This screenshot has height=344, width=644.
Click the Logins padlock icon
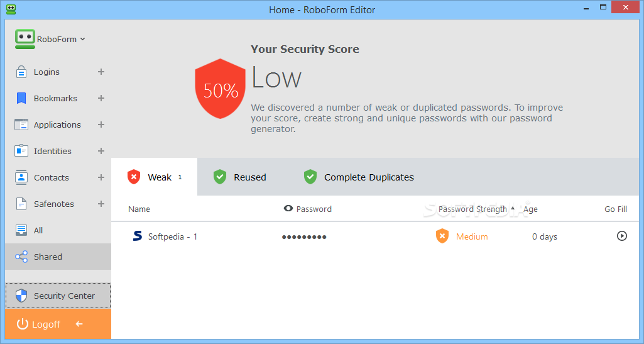coord(21,72)
